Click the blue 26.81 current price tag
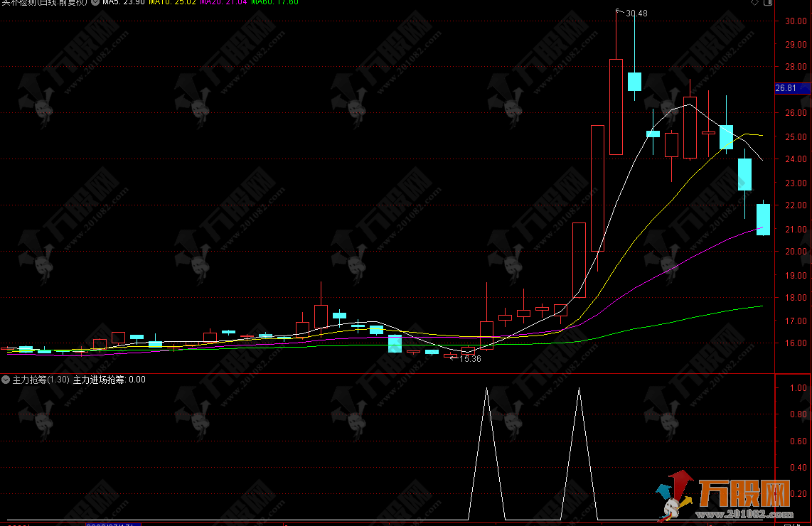 (792, 88)
